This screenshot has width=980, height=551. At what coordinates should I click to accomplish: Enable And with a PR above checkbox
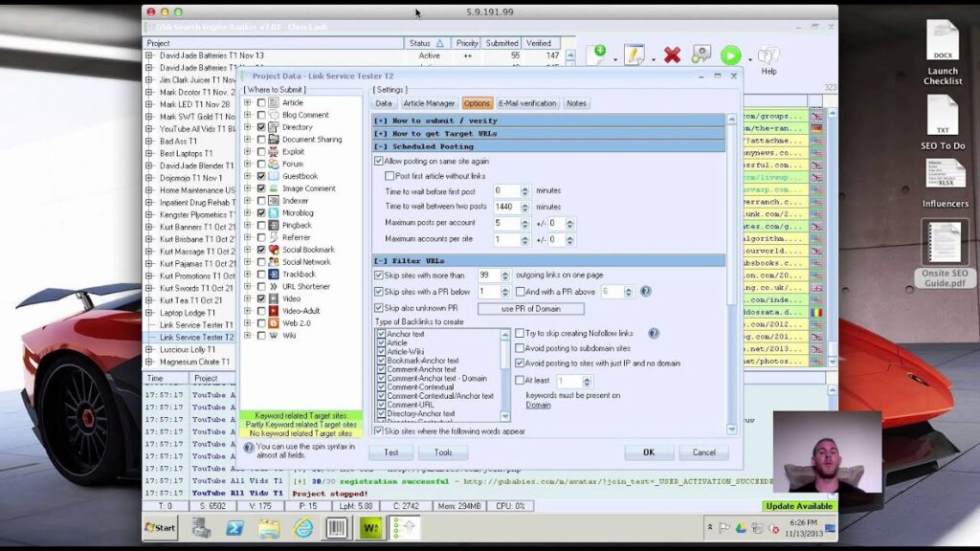click(x=520, y=292)
